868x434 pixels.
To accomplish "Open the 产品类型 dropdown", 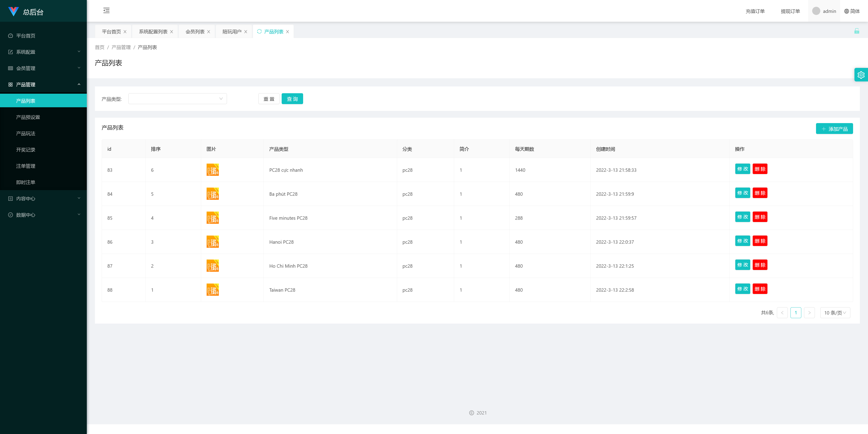I will click(x=177, y=99).
